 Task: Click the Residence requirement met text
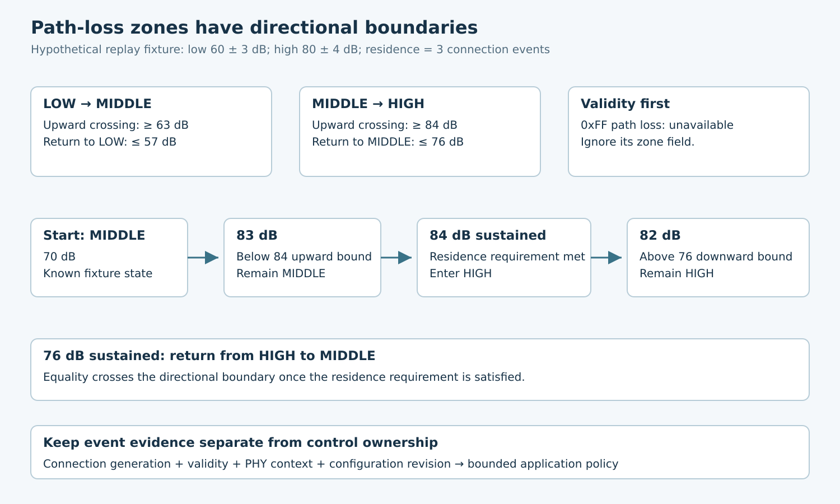(507, 256)
